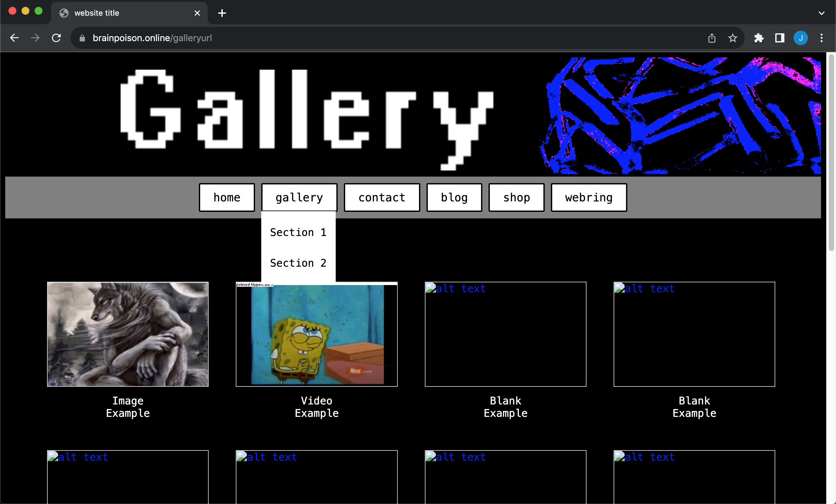Close the website title tab
Image resolution: width=836 pixels, height=504 pixels.
(x=197, y=13)
